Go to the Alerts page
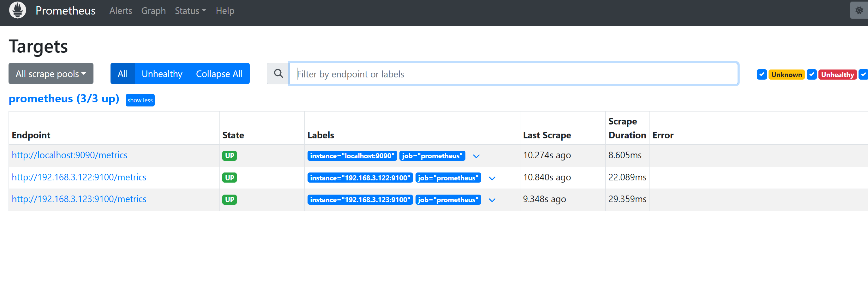This screenshot has width=868, height=284. tap(121, 11)
